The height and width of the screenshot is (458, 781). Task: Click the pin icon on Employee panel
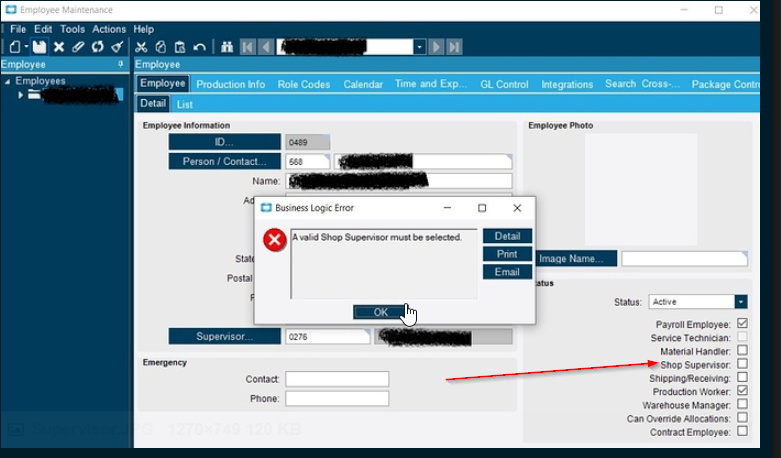click(x=121, y=64)
